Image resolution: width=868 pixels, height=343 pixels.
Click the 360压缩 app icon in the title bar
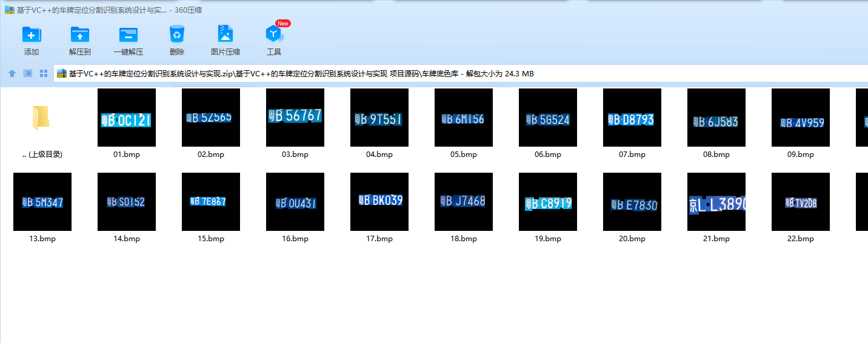pyautogui.click(x=9, y=10)
